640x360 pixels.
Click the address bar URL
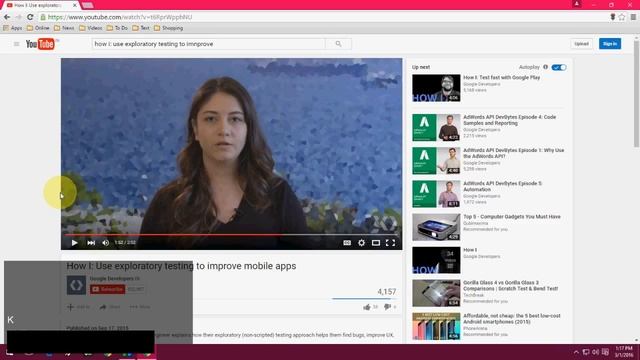click(120, 17)
